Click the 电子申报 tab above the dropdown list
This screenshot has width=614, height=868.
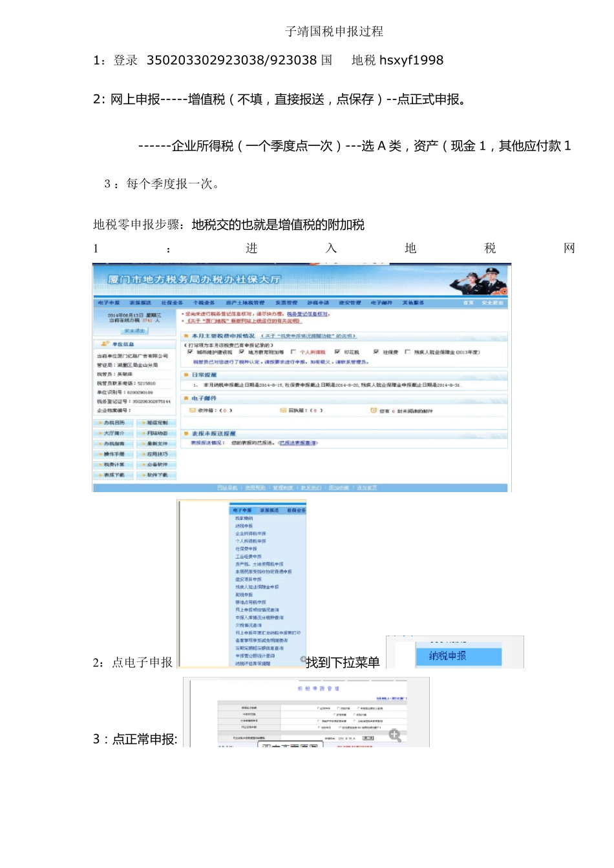pos(242,511)
